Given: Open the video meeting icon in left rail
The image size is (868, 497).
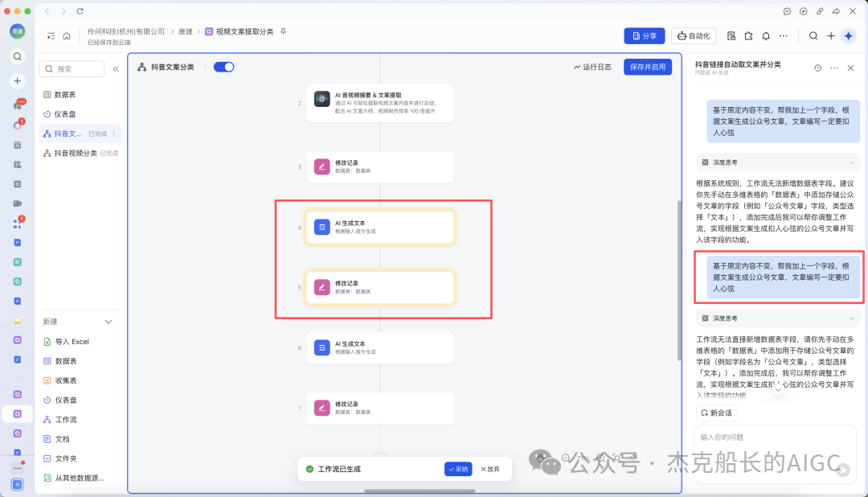Looking at the screenshot, I should (17, 203).
